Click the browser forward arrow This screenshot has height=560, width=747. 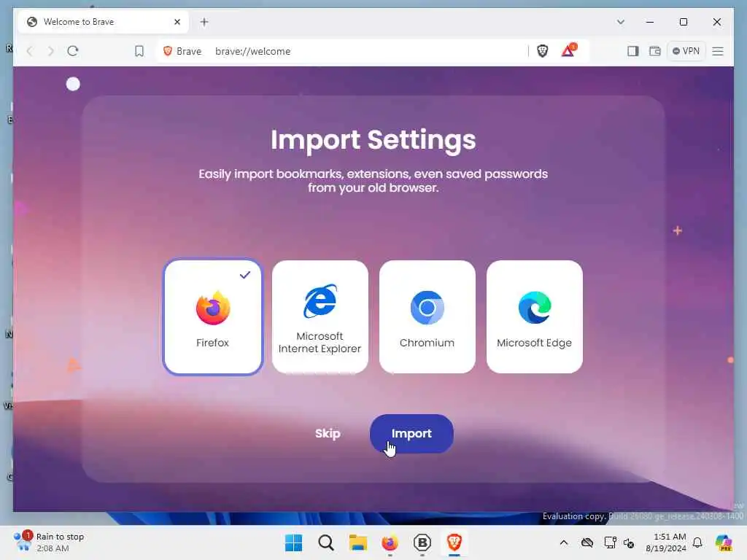pyautogui.click(x=50, y=51)
